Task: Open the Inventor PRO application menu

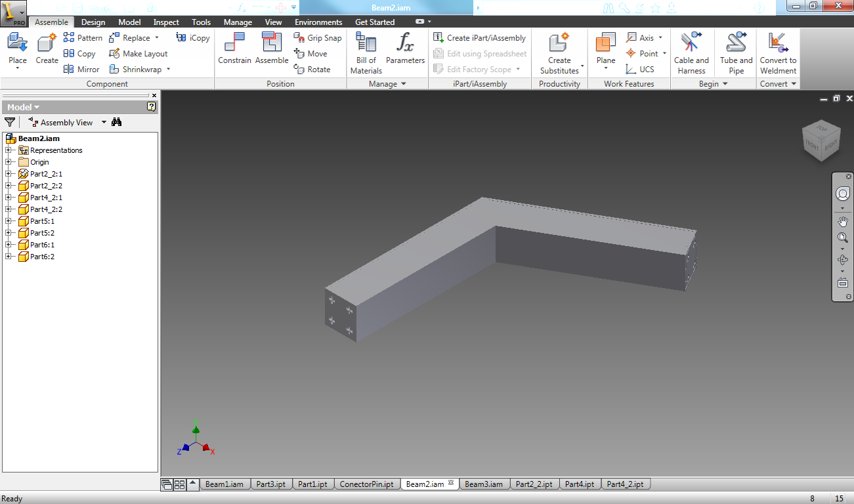Action: pyautogui.click(x=13, y=13)
